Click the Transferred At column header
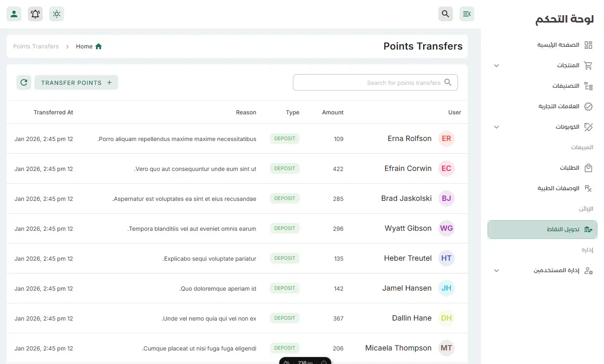Viewport: 604px width, 364px height. pyautogui.click(x=53, y=112)
